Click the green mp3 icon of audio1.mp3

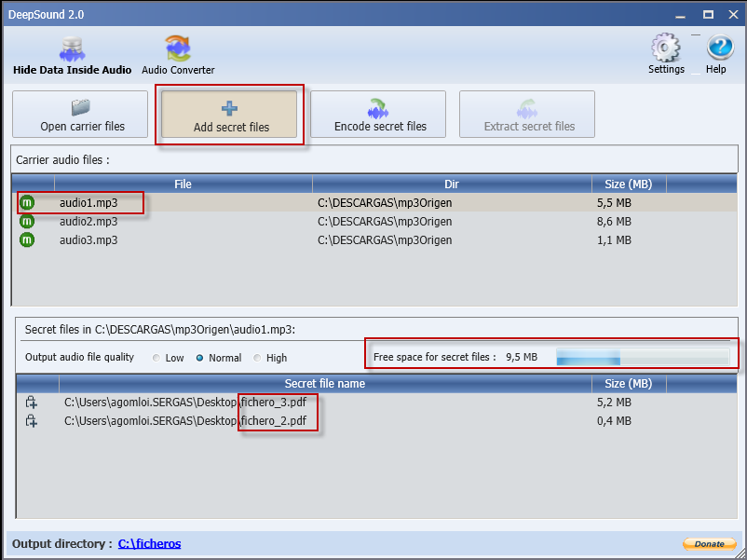pyautogui.click(x=27, y=202)
